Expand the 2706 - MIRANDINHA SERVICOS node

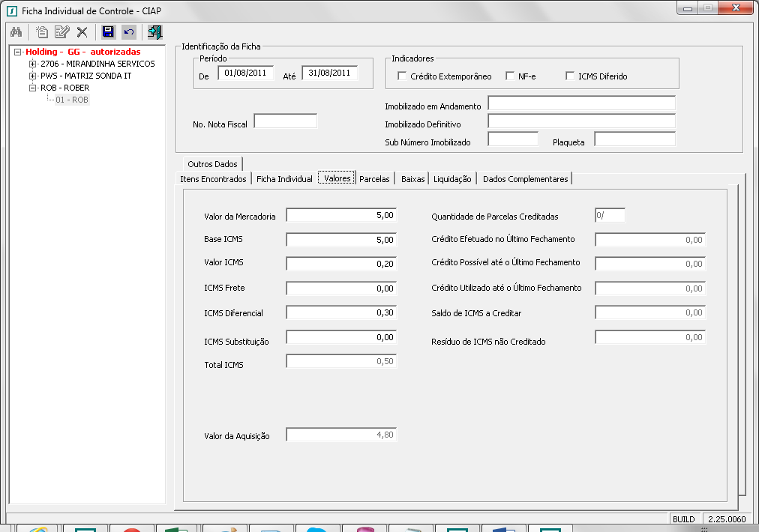pos(32,64)
